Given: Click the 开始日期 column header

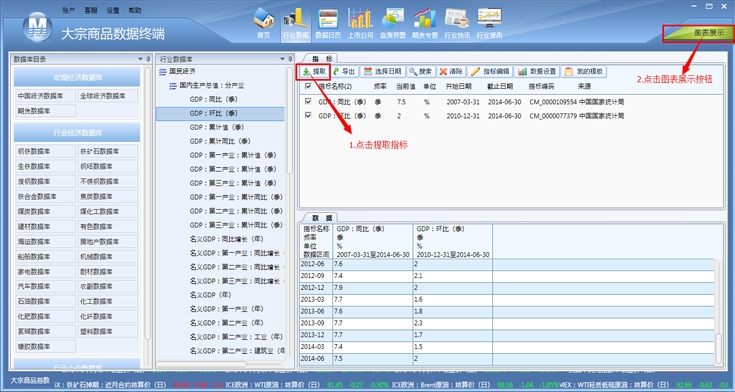Looking at the screenshot, I should pos(458,86).
